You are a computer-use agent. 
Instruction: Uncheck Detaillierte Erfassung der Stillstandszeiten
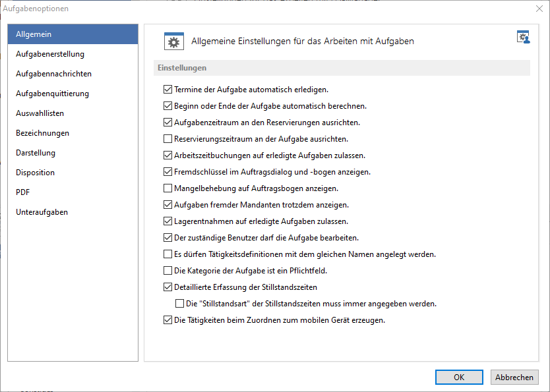168,287
